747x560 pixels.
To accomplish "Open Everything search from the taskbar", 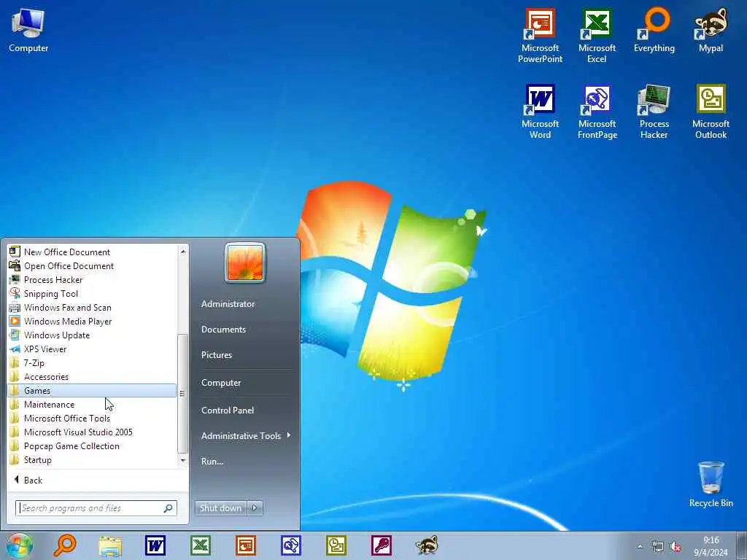I will 64,545.
